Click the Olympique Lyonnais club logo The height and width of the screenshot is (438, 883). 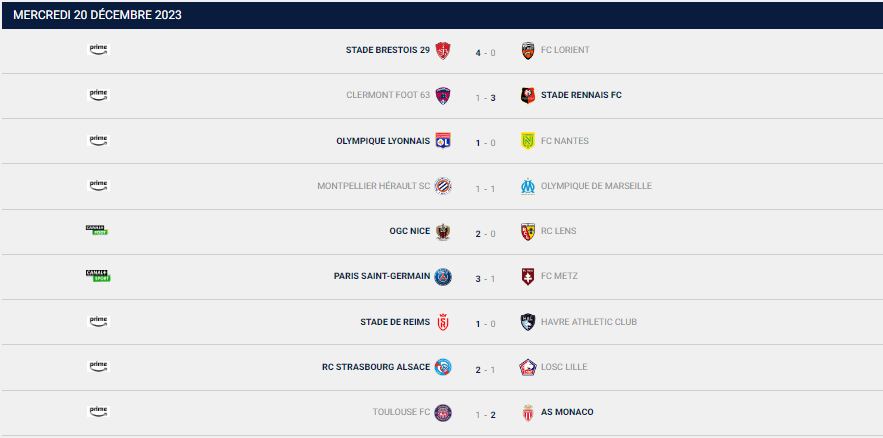click(x=443, y=141)
